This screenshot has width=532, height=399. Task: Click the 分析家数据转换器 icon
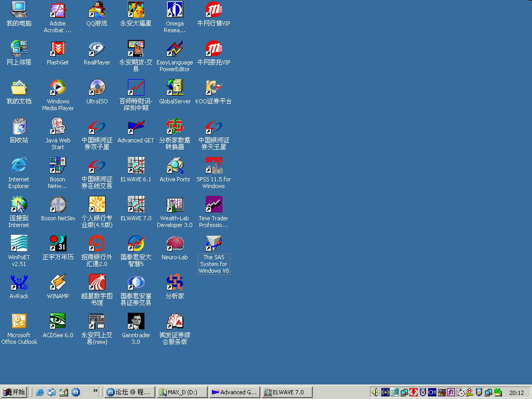pos(175,127)
